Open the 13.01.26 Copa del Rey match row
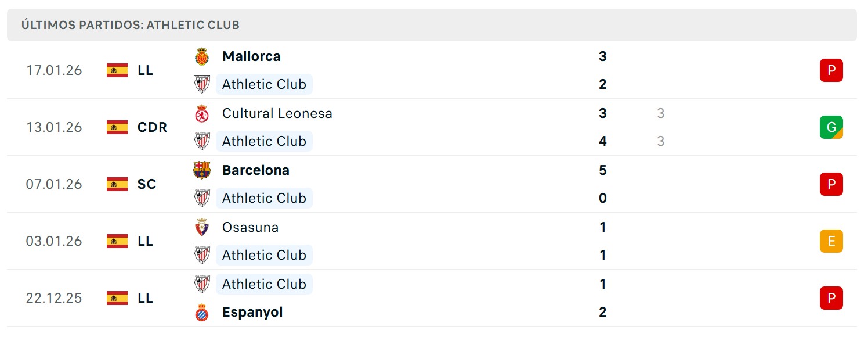This screenshot has width=868, height=337. 432,127
